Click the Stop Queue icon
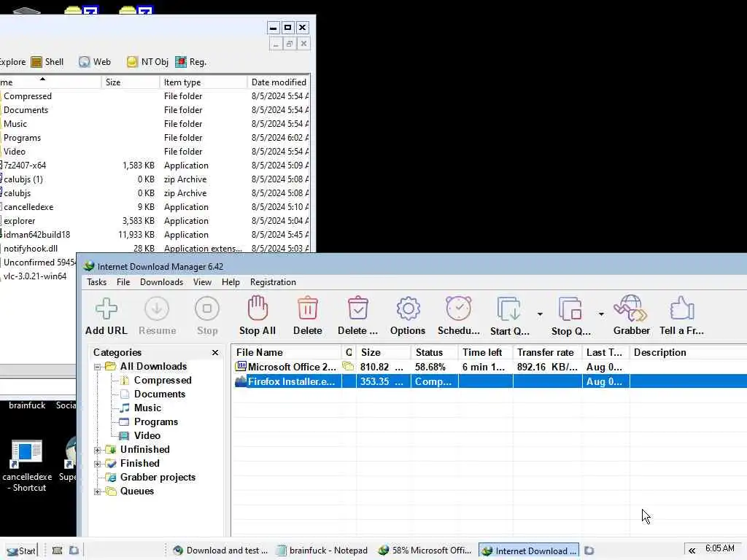Image resolution: width=747 pixels, height=560 pixels. 570,316
